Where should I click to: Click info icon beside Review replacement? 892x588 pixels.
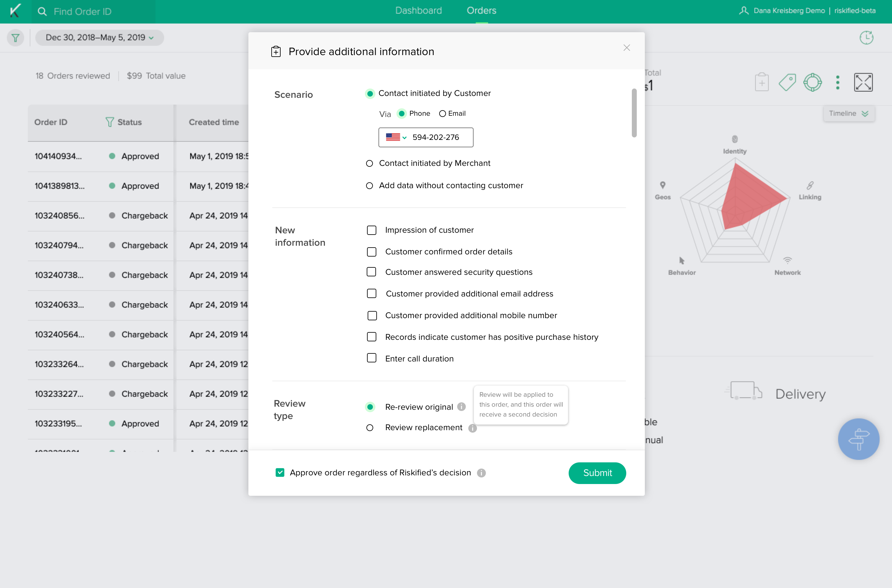472,428
